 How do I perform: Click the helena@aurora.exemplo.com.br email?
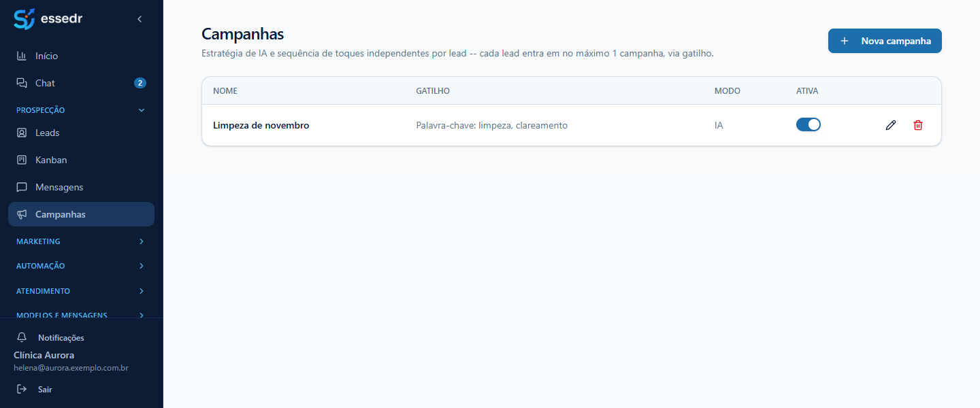(71, 368)
